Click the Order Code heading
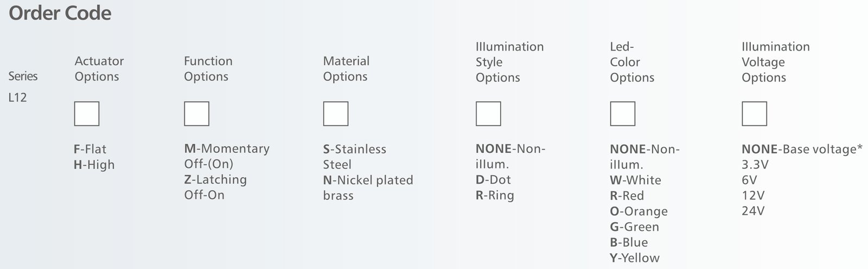 click(x=60, y=13)
